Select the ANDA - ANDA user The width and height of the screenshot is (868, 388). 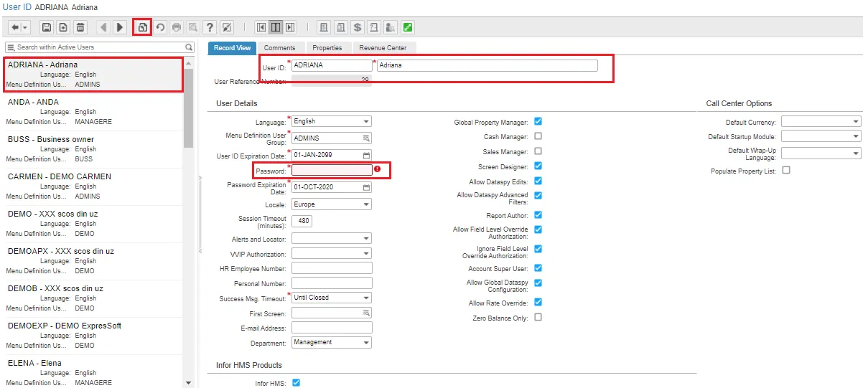(x=94, y=112)
